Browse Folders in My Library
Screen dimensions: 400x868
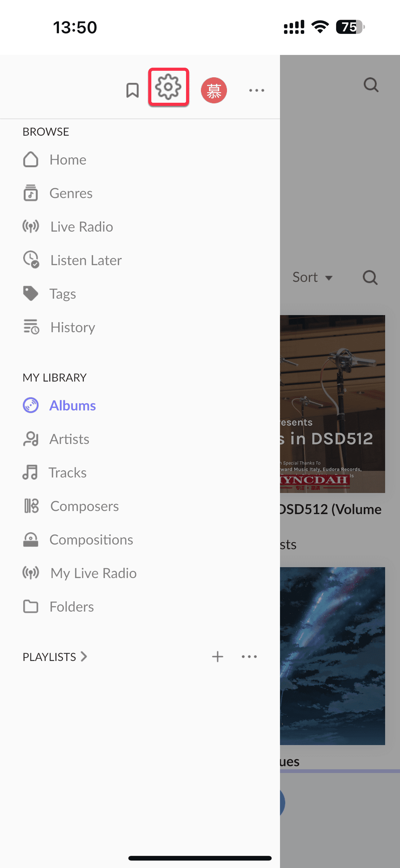pos(71,607)
